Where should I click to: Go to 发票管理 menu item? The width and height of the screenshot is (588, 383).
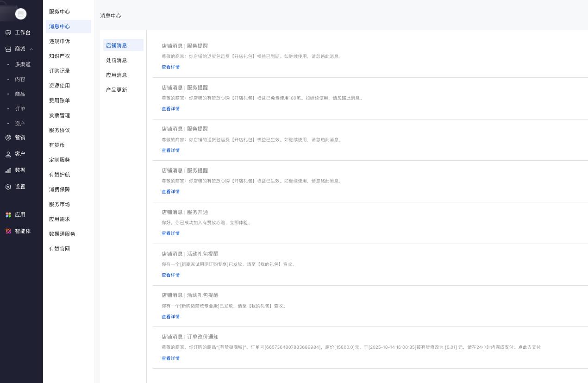pos(59,115)
